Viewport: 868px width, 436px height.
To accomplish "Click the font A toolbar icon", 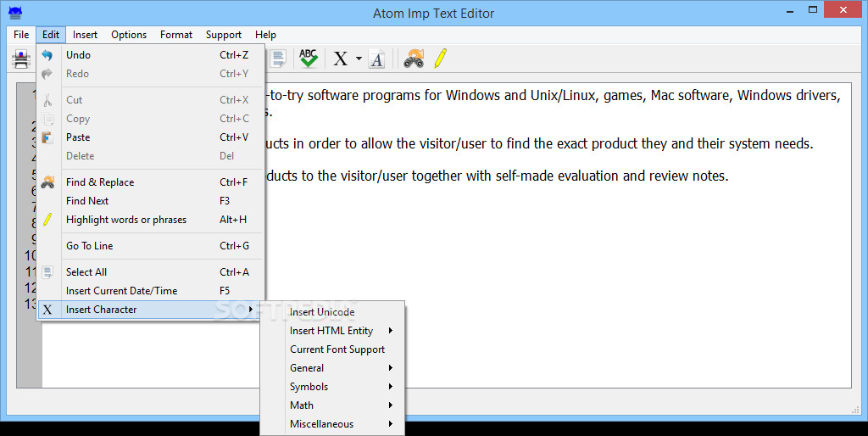I will 377,59.
